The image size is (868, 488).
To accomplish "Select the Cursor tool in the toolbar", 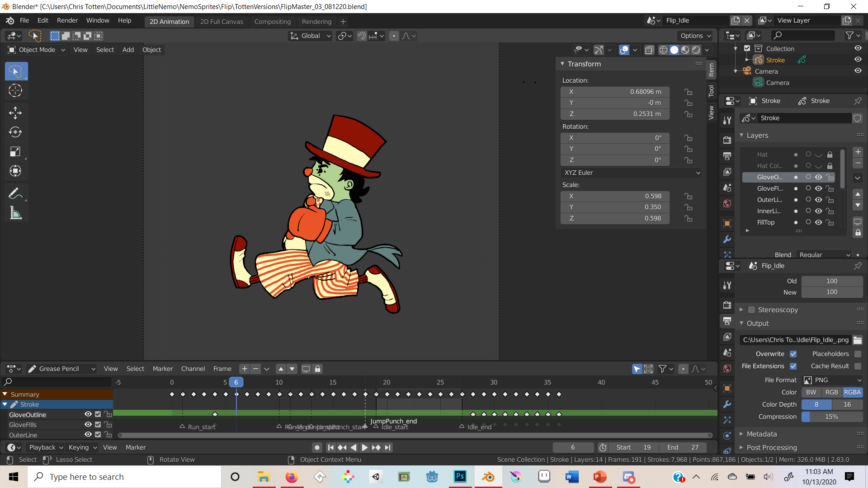I will (16, 90).
